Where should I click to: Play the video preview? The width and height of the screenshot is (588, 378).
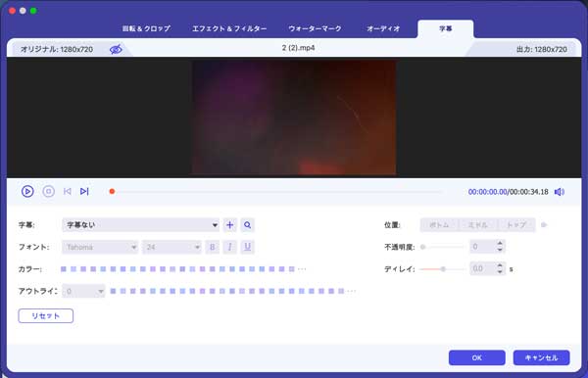click(x=27, y=191)
